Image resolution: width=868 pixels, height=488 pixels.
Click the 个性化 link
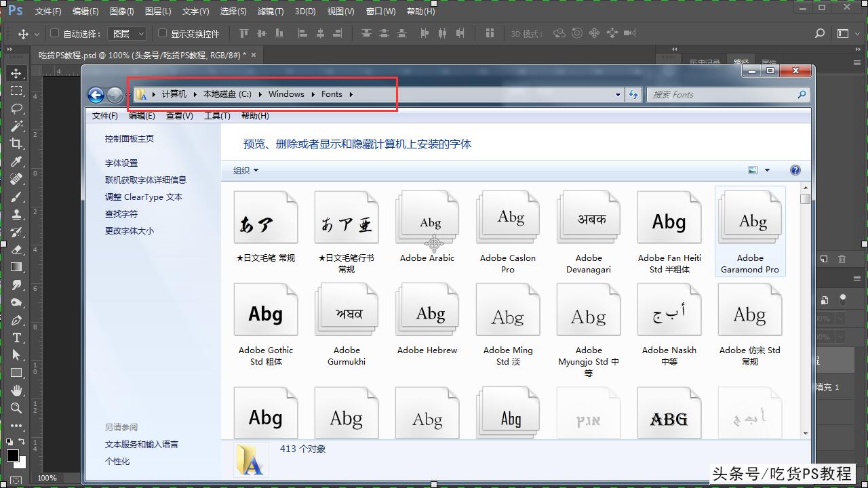pos(117,462)
